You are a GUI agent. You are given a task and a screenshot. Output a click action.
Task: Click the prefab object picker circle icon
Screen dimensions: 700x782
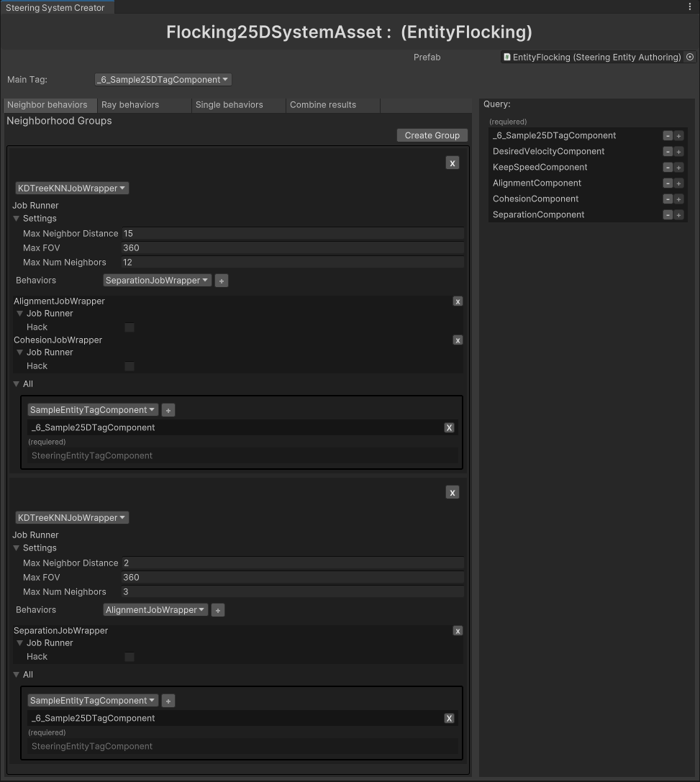coord(690,57)
